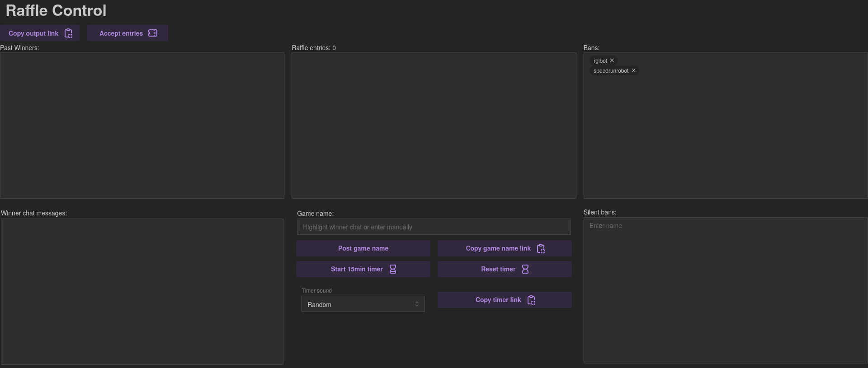This screenshot has height=368, width=868.
Task: Click inside the Raffle entries panel
Action: tap(434, 126)
